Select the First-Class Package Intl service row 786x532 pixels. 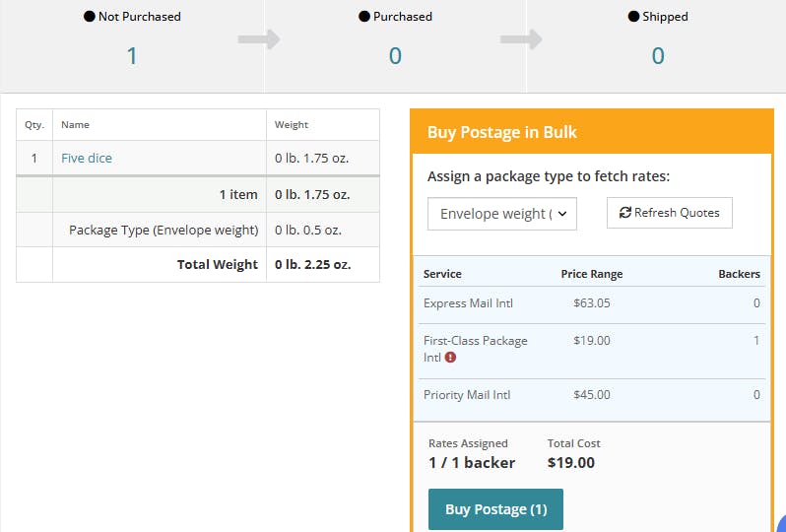pyautogui.click(x=591, y=350)
